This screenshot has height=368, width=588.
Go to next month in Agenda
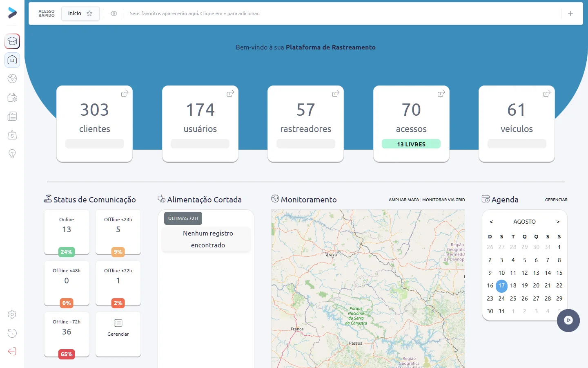pos(558,222)
